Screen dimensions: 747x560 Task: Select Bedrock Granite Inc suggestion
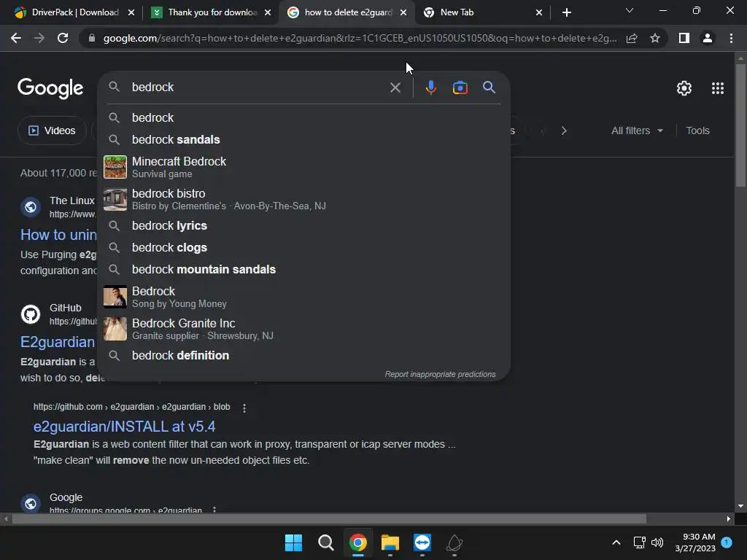304,329
